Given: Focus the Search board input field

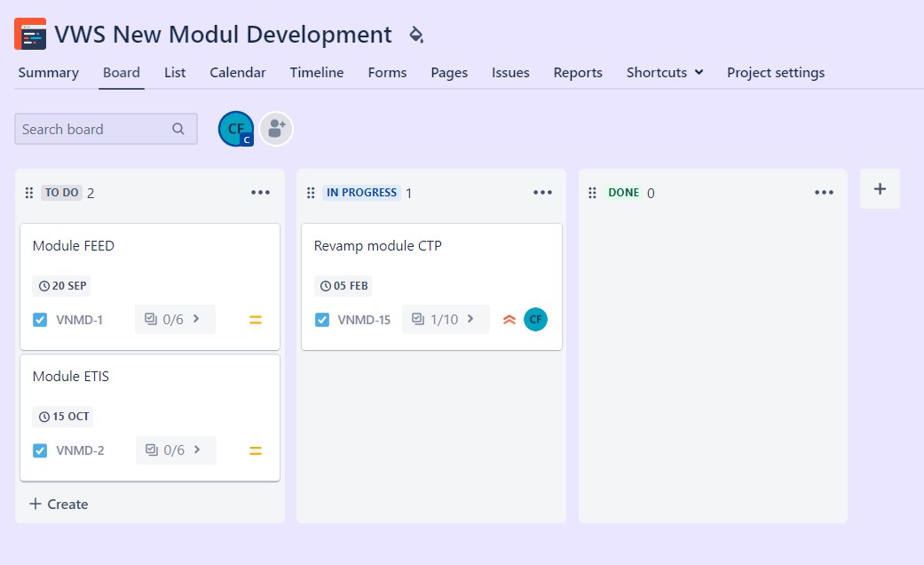Looking at the screenshot, I should tap(107, 129).
